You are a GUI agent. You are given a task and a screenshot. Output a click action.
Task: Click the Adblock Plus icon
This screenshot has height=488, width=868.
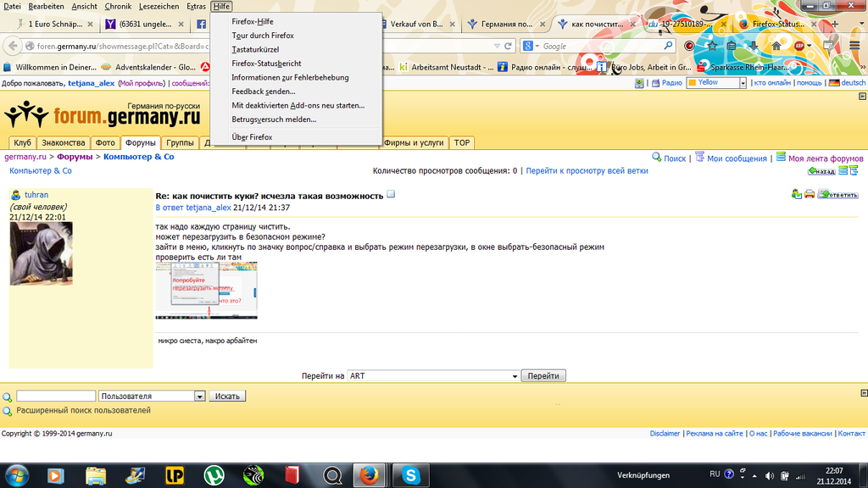coord(798,46)
